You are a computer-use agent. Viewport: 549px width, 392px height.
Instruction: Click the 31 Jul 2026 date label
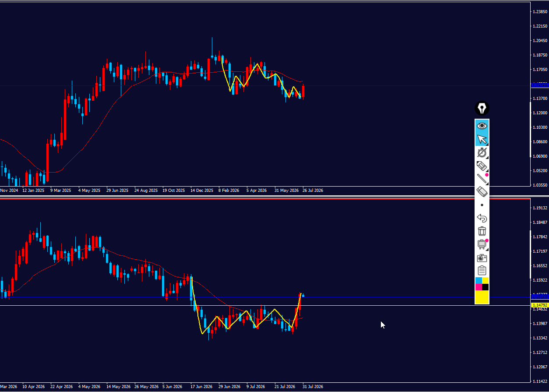(x=313, y=387)
